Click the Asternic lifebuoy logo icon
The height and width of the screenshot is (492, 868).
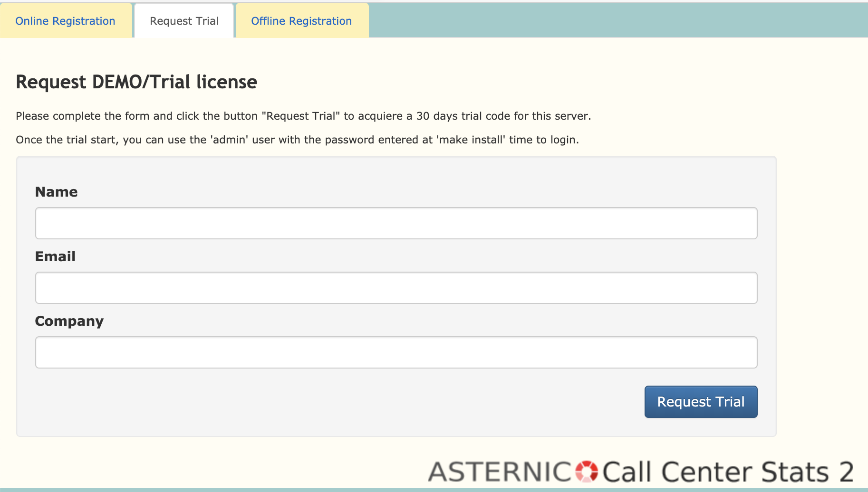[587, 472]
